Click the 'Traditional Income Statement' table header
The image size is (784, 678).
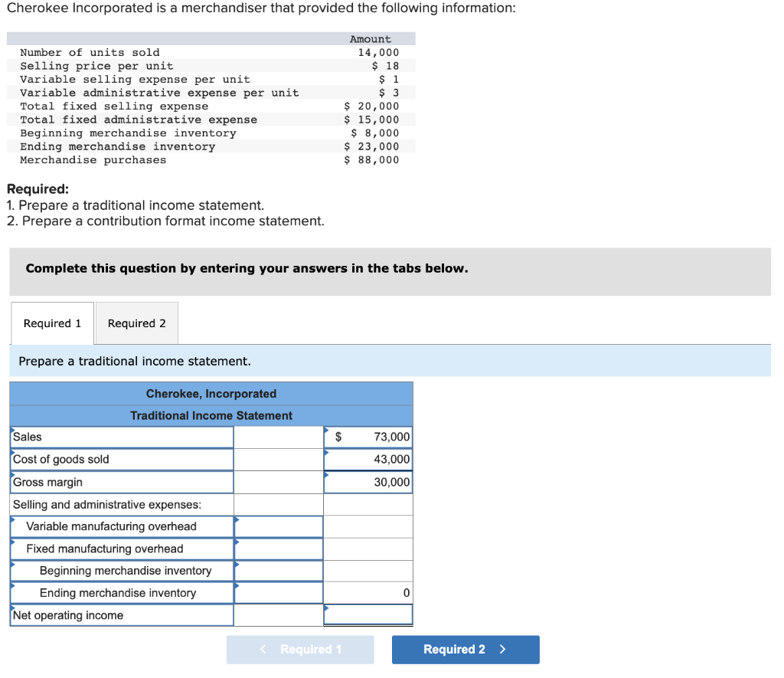(211, 416)
